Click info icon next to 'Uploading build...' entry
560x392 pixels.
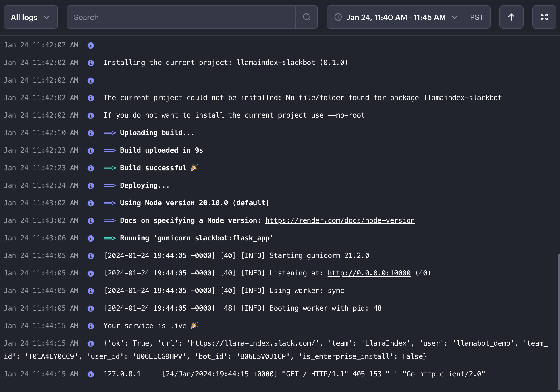point(91,133)
